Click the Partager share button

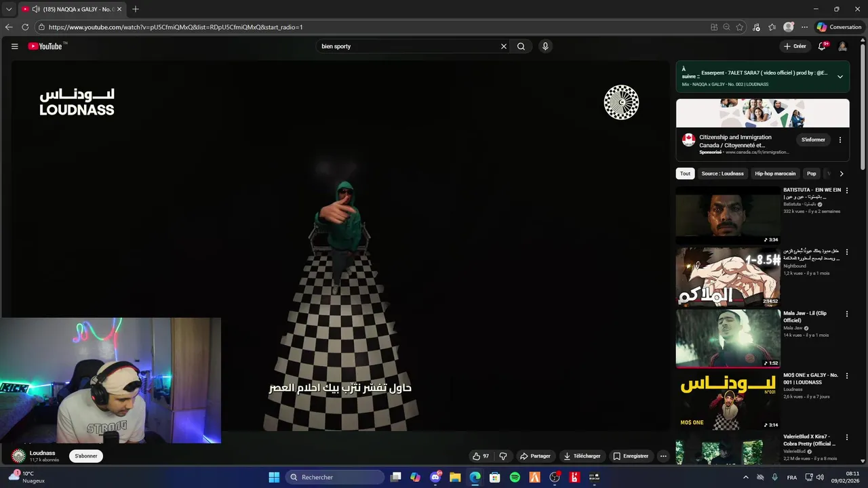pyautogui.click(x=535, y=456)
